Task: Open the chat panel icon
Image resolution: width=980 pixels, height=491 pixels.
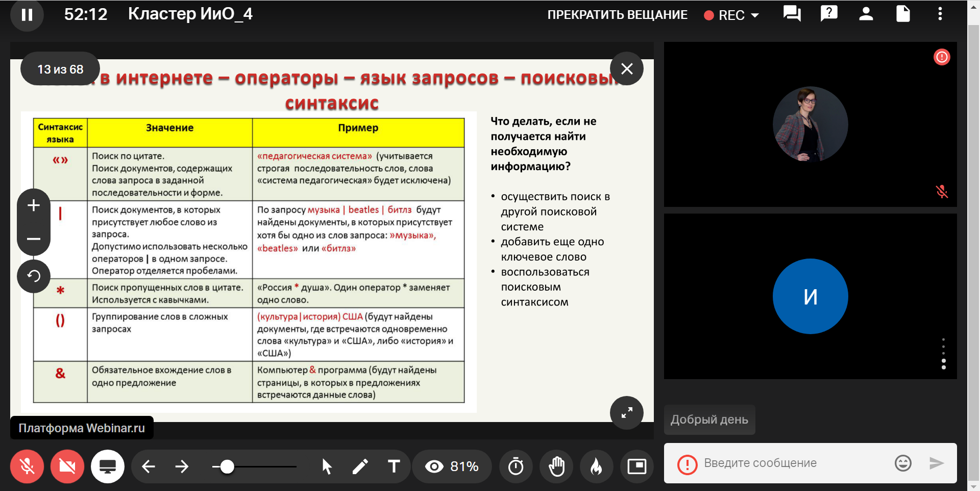Action: click(792, 14)
